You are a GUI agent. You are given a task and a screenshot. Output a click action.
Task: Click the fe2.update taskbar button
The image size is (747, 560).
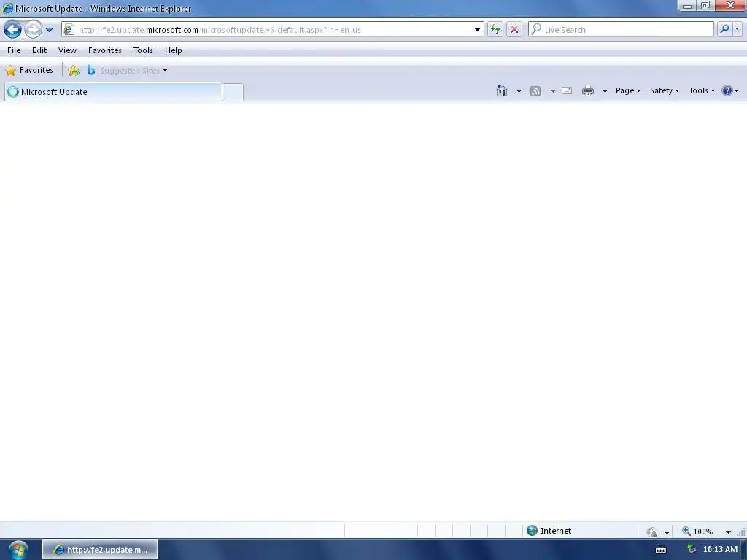[x=100, y=550]
